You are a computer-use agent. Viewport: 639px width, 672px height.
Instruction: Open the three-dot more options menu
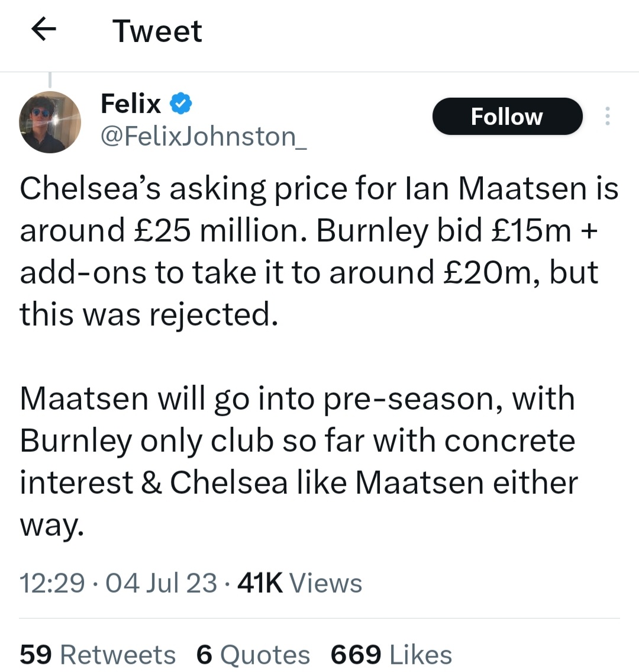pos(607,117)
